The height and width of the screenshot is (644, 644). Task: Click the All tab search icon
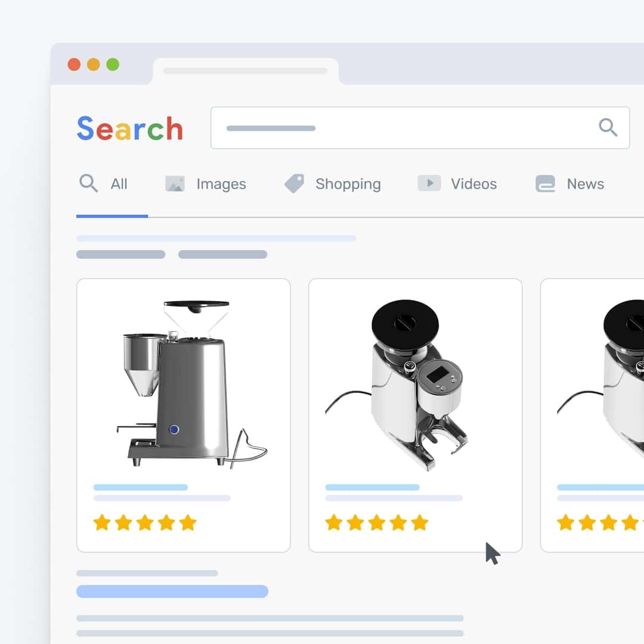pyautogui.click(x=88, y=184)
